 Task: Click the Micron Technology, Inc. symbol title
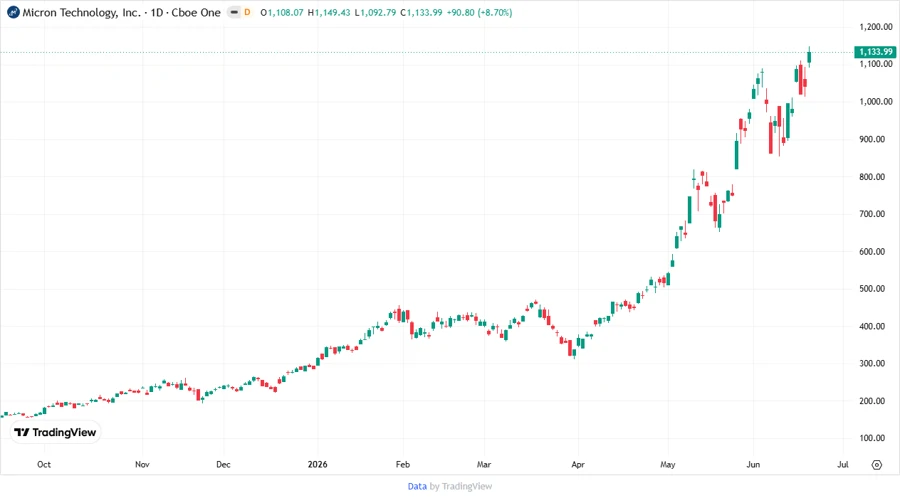coord(82,13)
